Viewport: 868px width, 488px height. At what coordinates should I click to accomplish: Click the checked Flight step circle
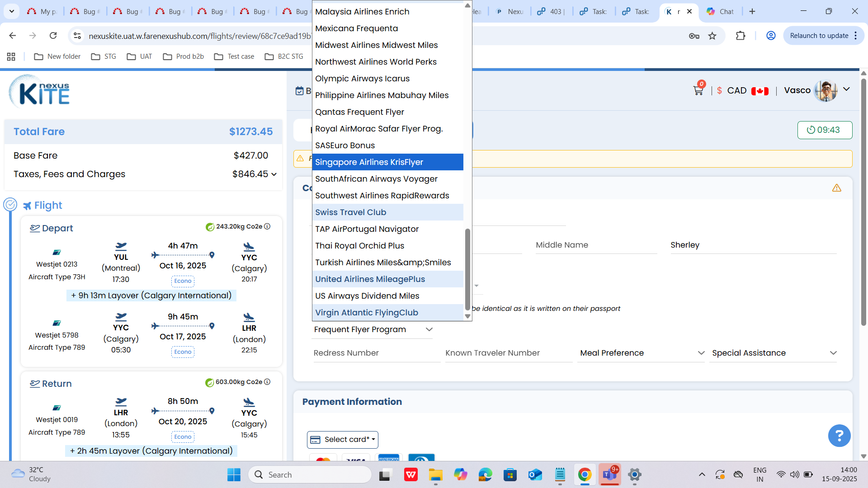point(10,205)
